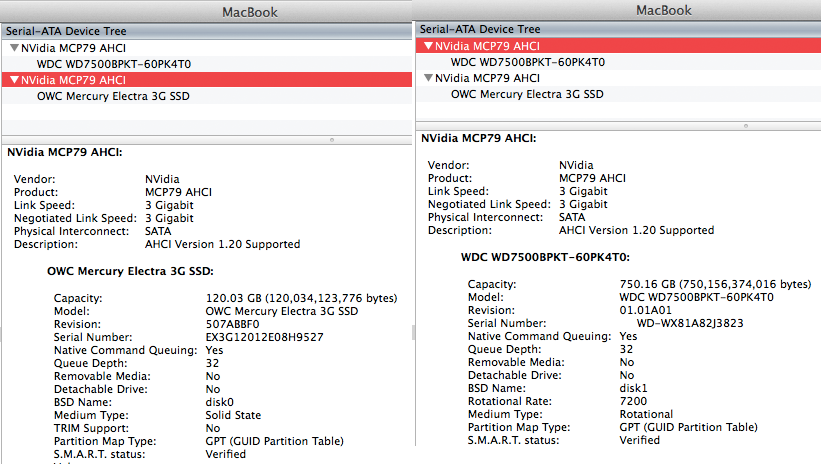This screenshot has height=464, width=821.
Task: Click Rotational Rate value 7200
Action: pyautogui.click(x=633, y=401)
